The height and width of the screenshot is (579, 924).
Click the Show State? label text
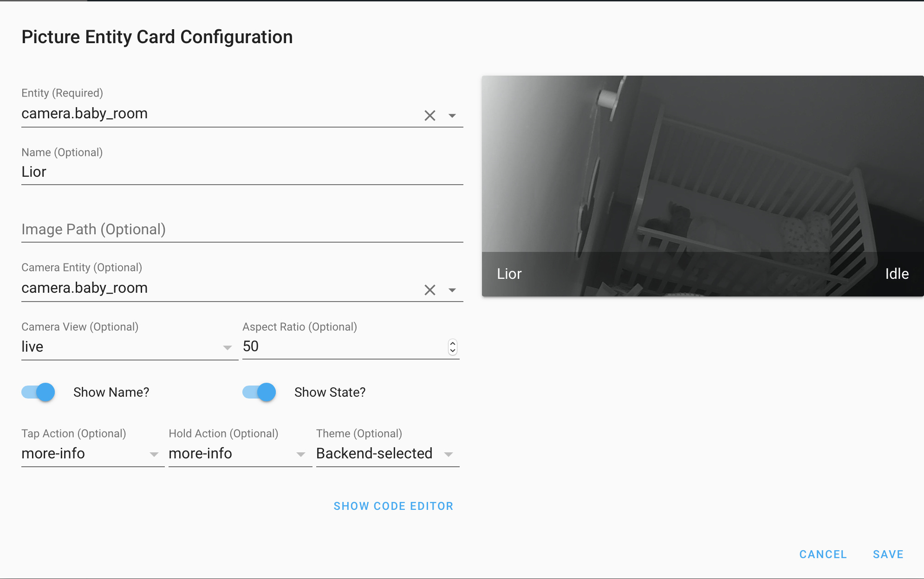tap(330, 392)
